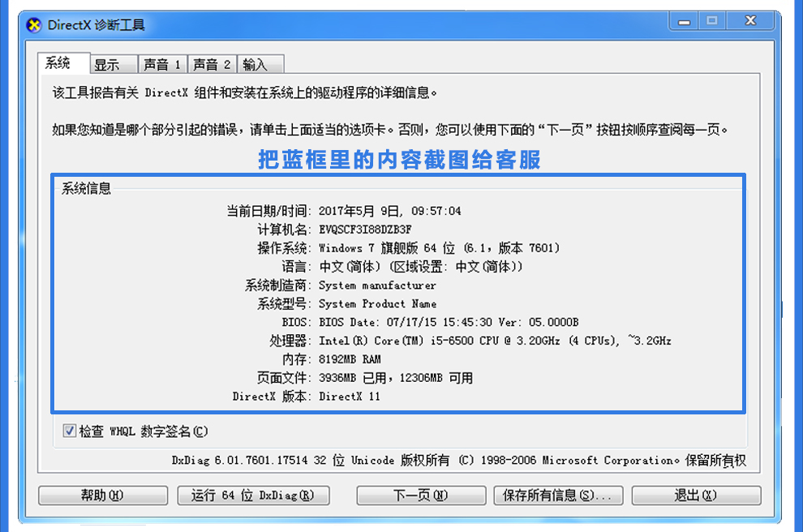Click the 当前日期/时间 label
The image size is (803, 532).
point(268,211)
